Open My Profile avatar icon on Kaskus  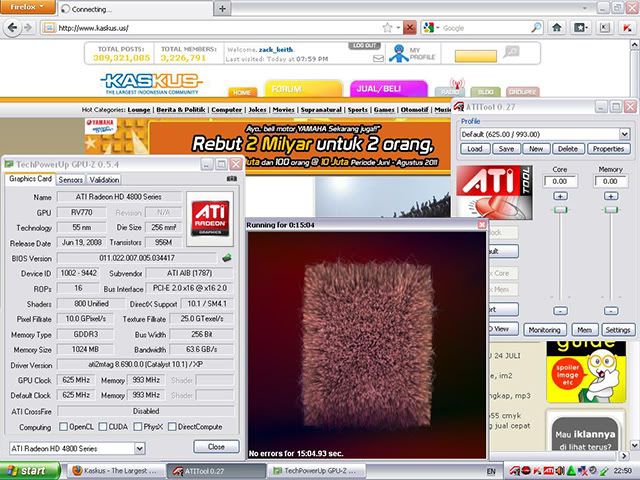(399, 53)
